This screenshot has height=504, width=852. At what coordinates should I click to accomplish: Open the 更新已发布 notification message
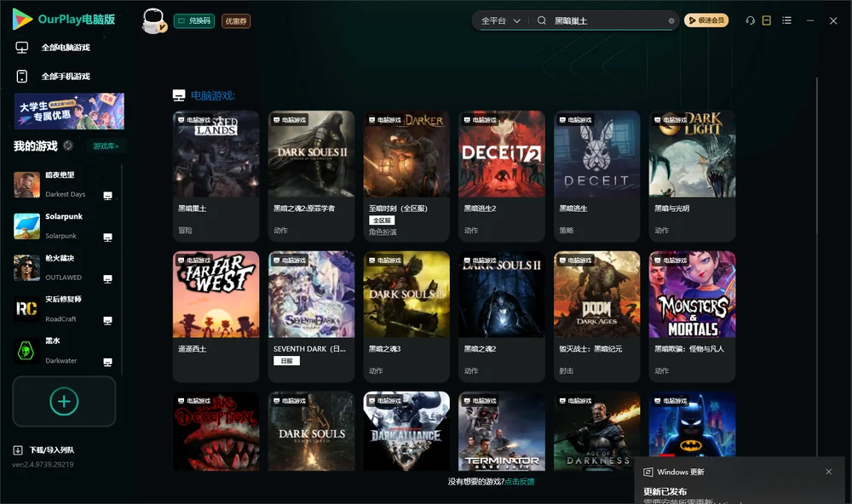tap(665, 491)
